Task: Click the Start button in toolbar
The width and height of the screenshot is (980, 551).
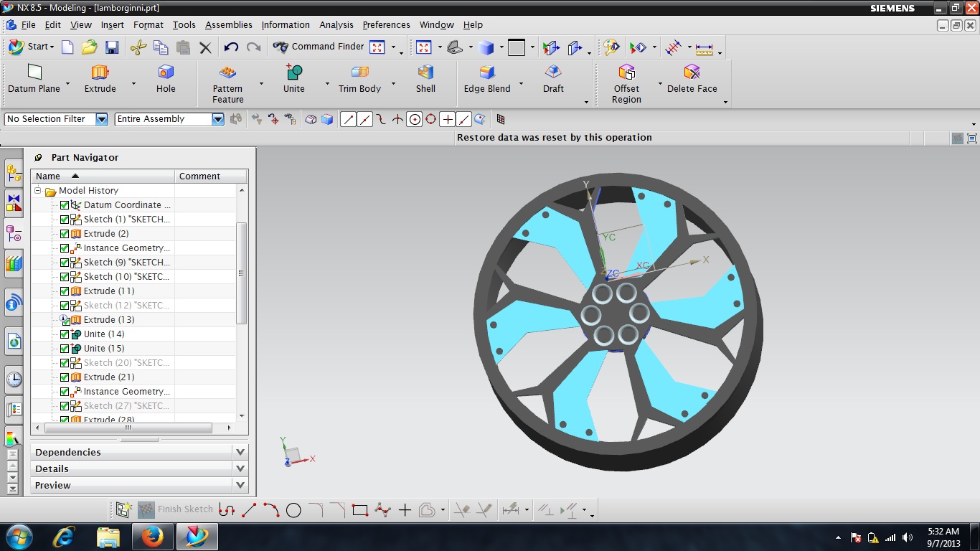Action: coord(32,47)
